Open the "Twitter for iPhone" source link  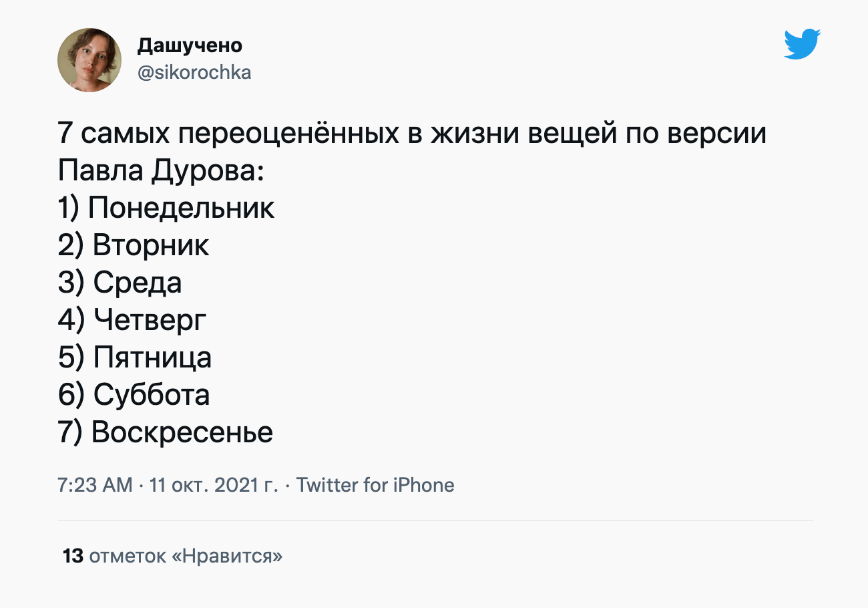375,485
